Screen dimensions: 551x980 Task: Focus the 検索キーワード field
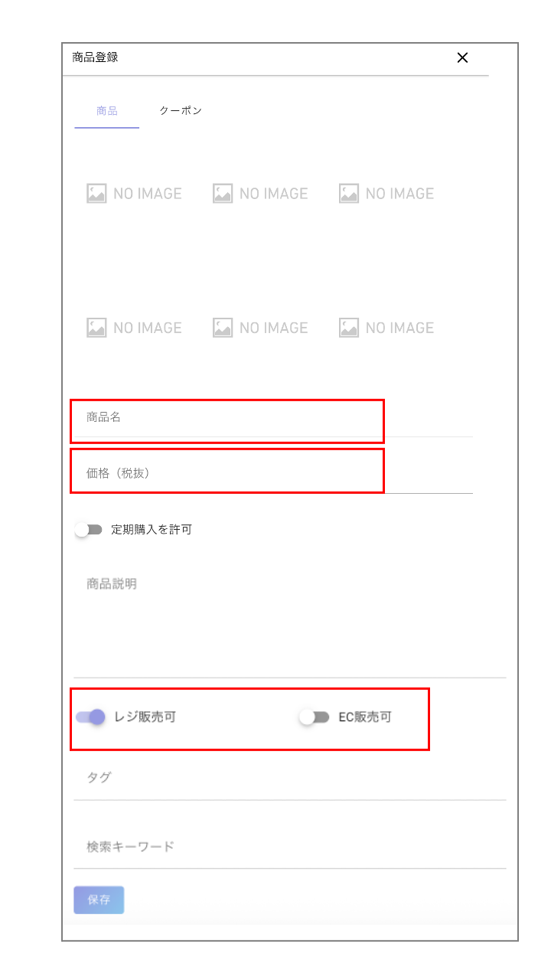pyautogui.click(x=289, y=847)
